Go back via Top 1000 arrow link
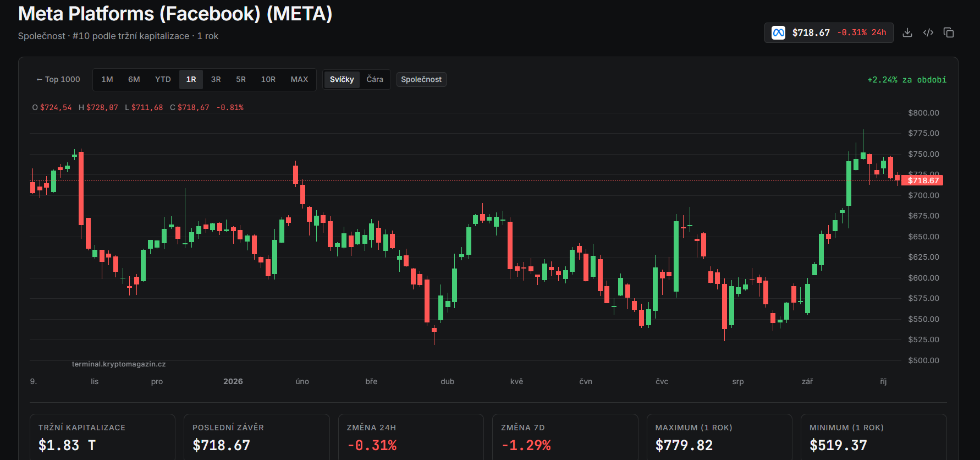This screenshot has width=980, height=460. [58, 79]
